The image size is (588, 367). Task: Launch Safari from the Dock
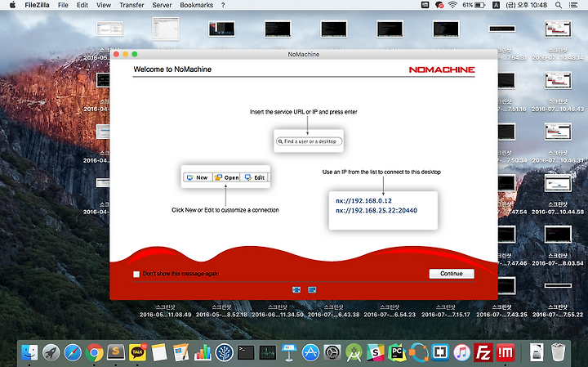(73, 353)
